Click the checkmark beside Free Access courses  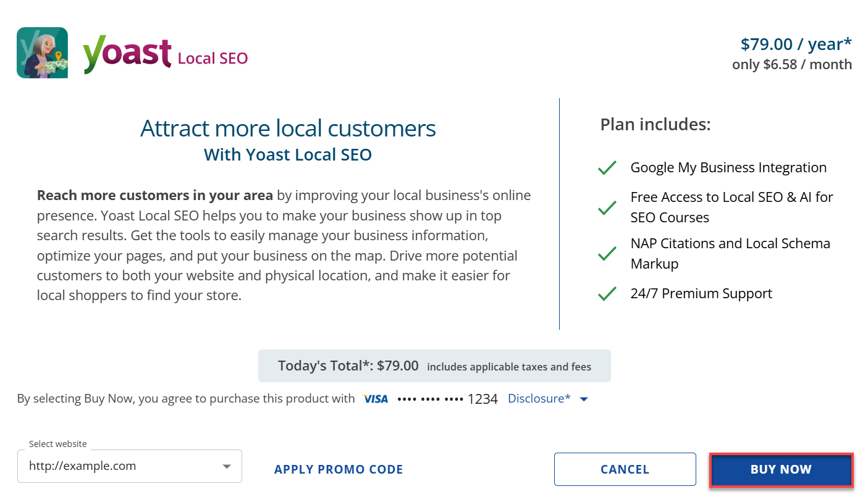607,207
